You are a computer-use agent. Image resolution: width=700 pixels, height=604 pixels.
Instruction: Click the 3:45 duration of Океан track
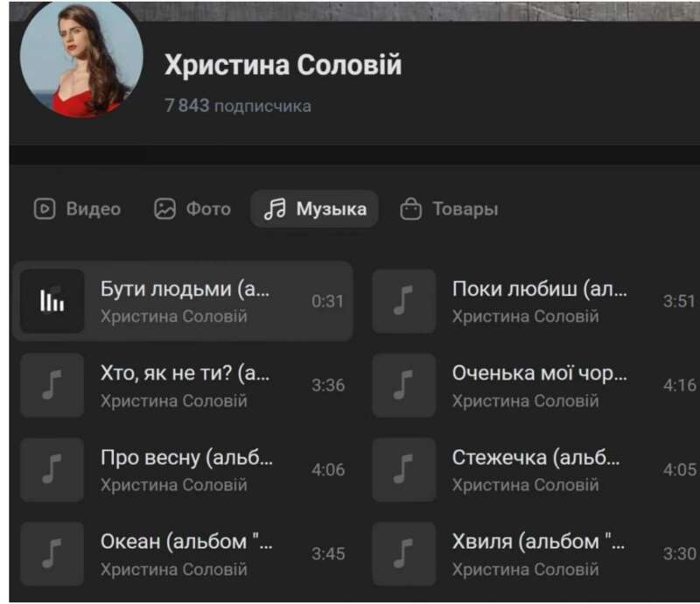[328, 554]
